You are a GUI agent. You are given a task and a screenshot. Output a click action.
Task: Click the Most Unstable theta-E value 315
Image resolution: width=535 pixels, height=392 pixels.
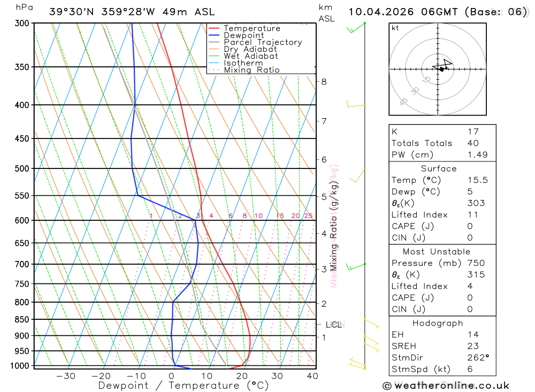[476, 275]
